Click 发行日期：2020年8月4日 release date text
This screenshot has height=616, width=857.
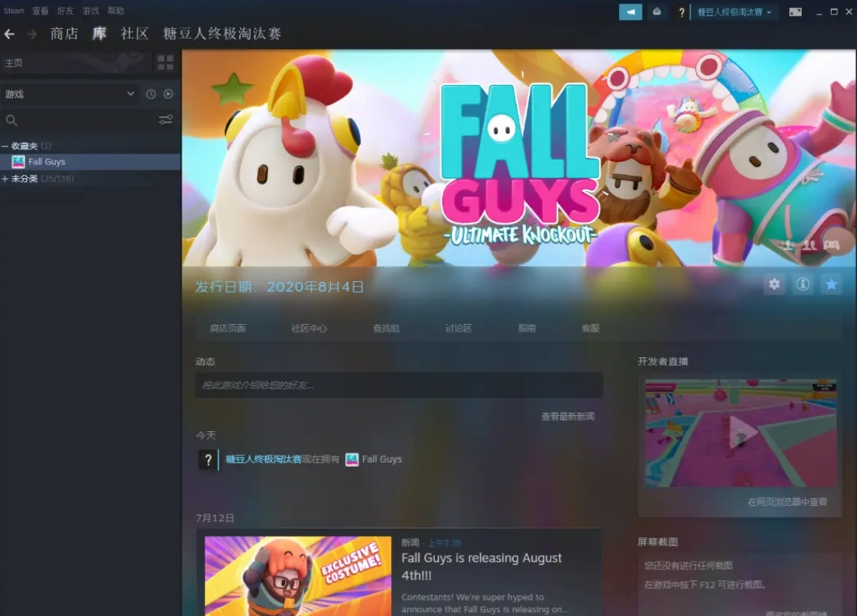point(279,287)
